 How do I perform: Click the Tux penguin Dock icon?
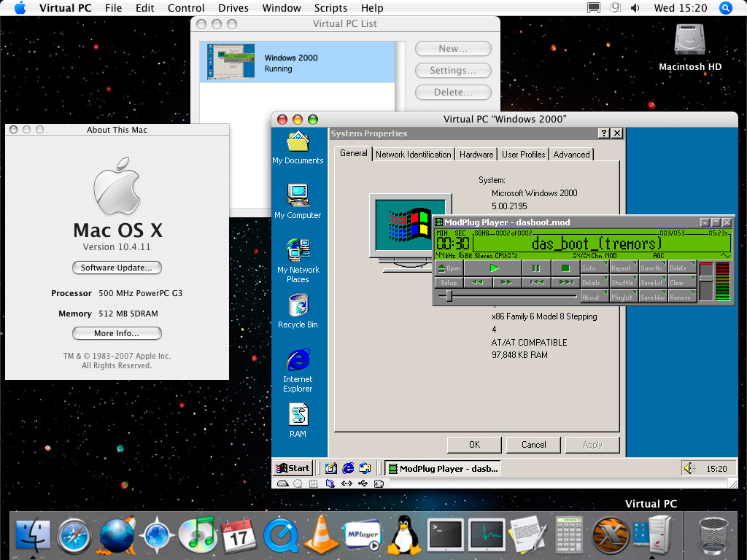(x=404, y=535)
